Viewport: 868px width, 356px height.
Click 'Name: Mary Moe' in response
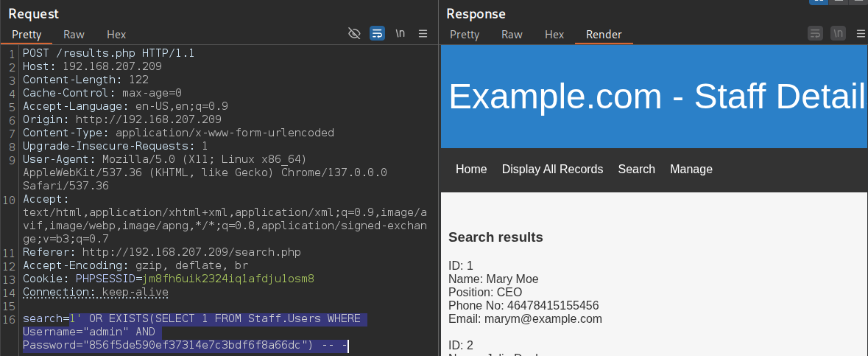(493, 279)
